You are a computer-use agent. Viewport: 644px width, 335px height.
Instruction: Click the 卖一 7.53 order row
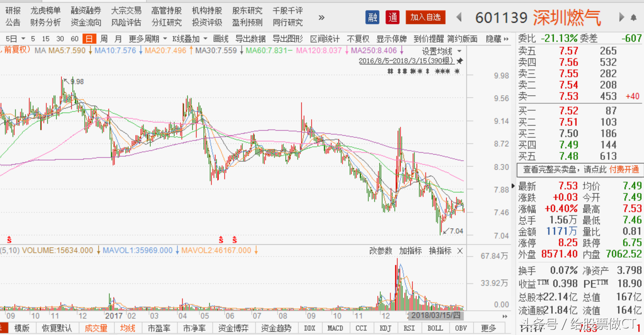(579, 96)
